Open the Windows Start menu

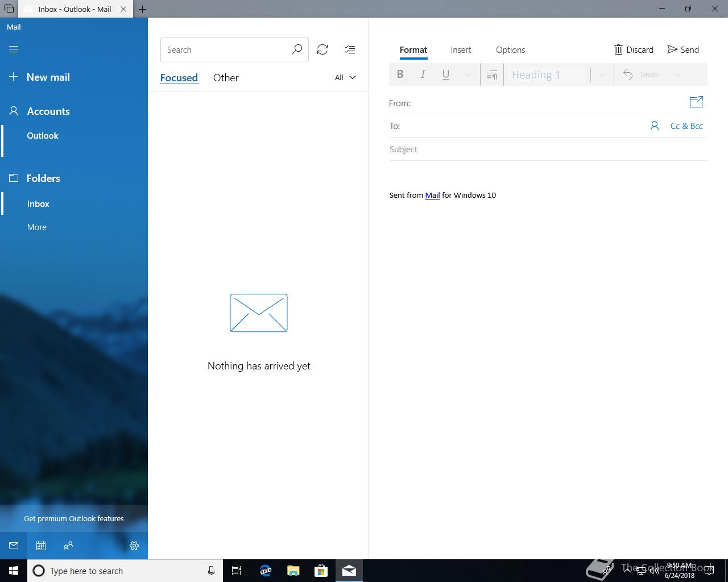[14, 571]
